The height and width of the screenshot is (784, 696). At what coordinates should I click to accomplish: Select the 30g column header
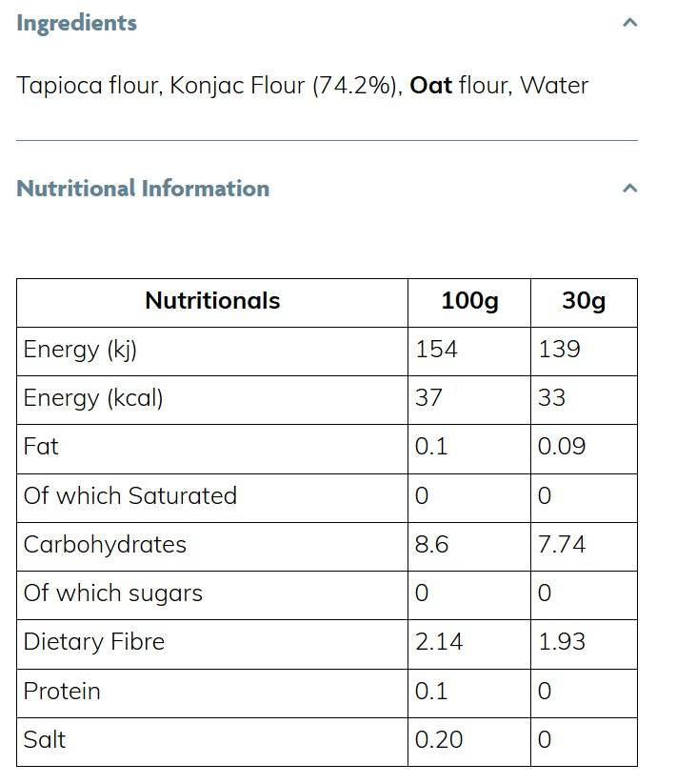(x=584, y=302)
